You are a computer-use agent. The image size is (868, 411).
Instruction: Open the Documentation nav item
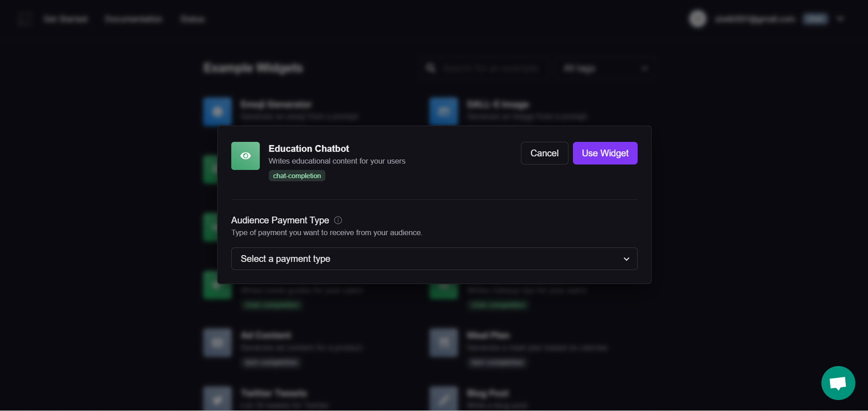(134, 19)
